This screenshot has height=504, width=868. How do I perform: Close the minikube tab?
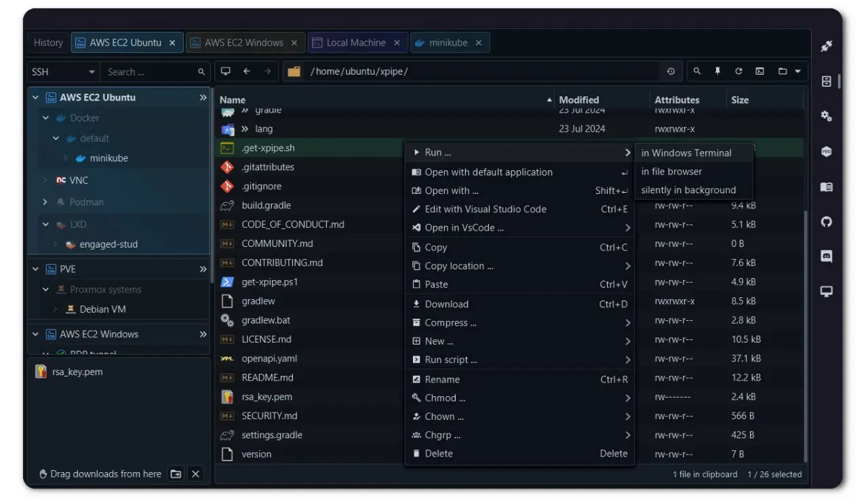tap(479, 43)
